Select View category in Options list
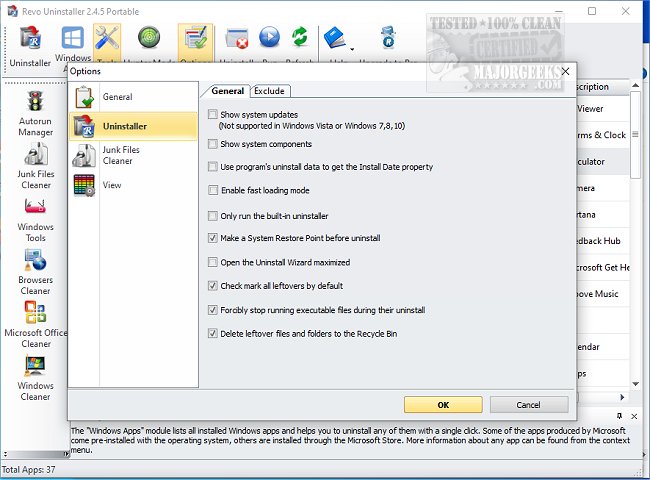 click(x=133, y=185)
